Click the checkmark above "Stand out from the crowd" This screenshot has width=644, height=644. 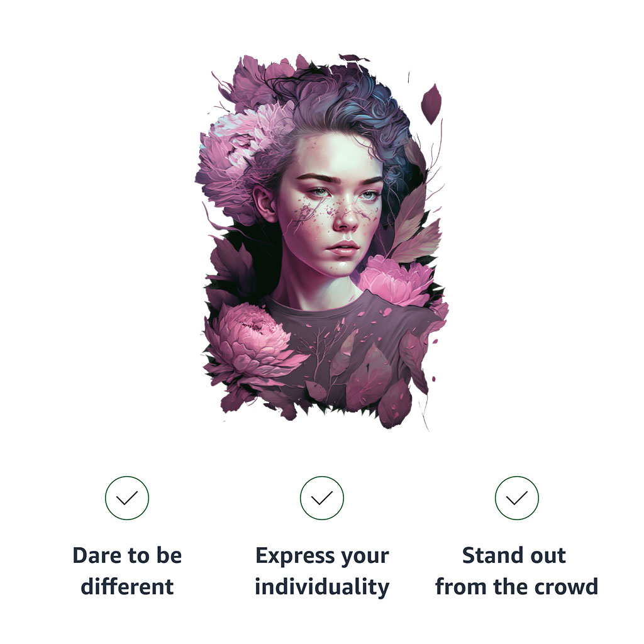(516, 498)
